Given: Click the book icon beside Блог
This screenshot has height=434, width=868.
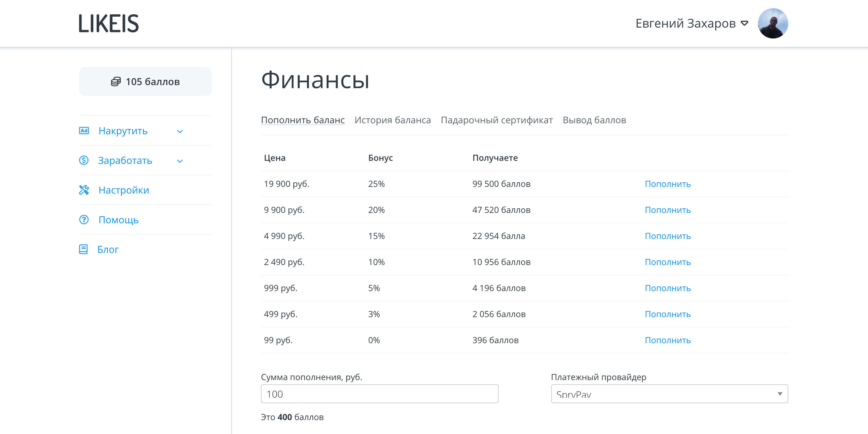Looking at the screenshot, I should point(83,249).
